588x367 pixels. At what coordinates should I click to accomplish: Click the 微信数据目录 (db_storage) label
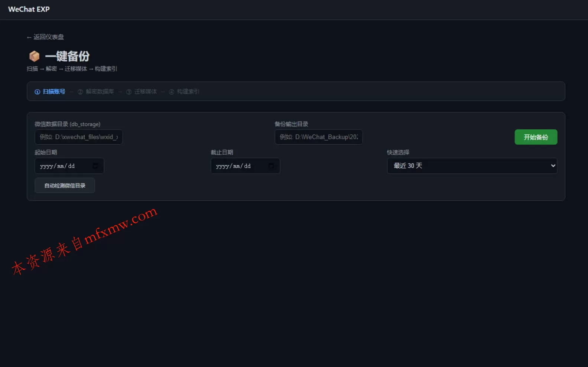[x=68, y=124]
